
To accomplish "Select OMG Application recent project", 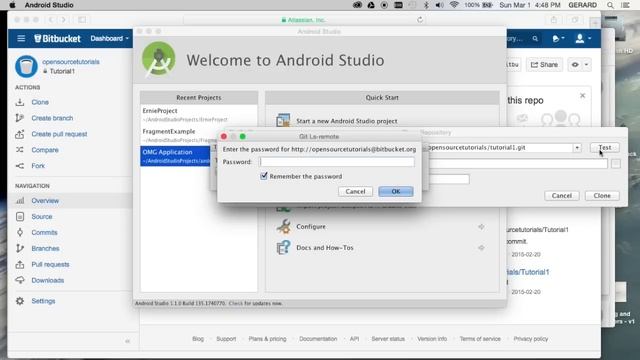I will point(176,156).
